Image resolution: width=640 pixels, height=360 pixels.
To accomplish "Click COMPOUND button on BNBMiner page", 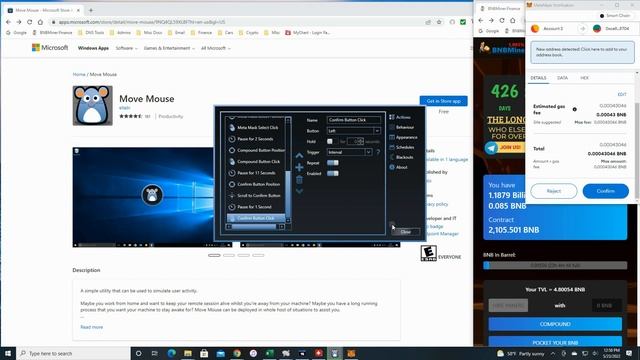I will [555, 324].
